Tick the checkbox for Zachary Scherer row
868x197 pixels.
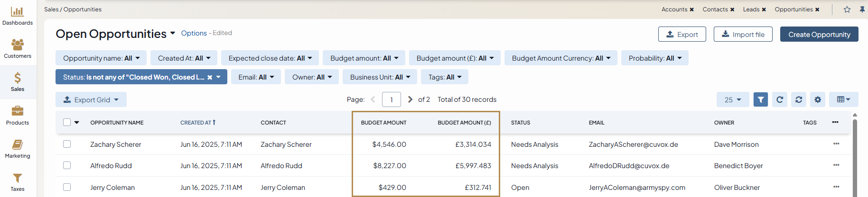tap(67, 144)
